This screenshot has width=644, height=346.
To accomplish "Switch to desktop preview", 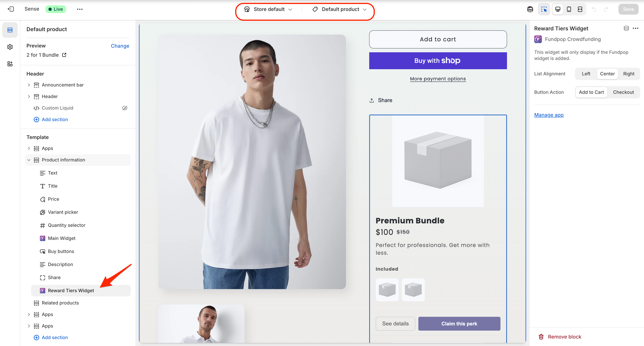I will click(x=557, y=9).
